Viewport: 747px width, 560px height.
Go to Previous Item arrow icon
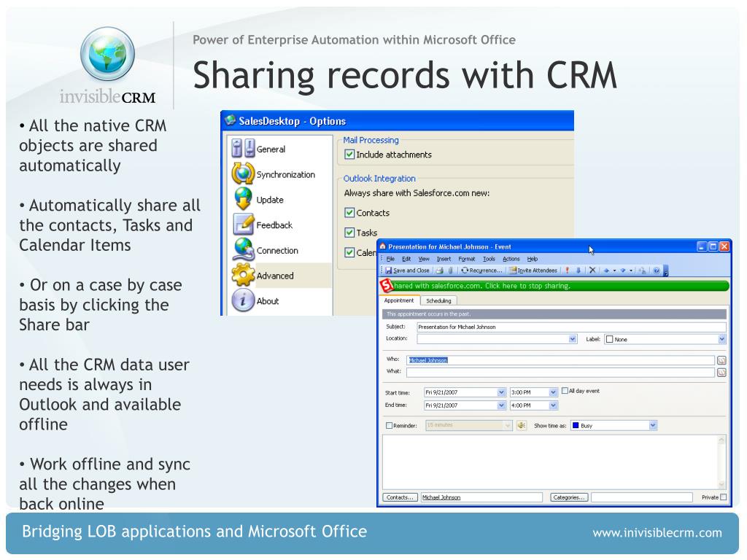pyautogui.click(x=606, y=271)
